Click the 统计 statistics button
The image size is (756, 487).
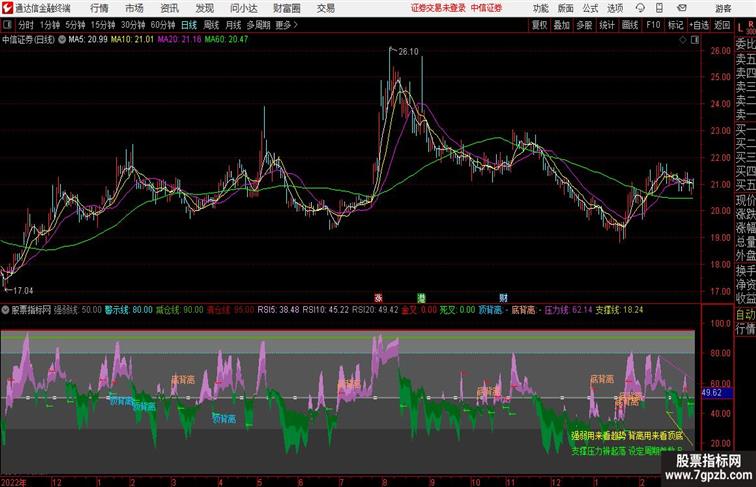click(x=607, y=25)
